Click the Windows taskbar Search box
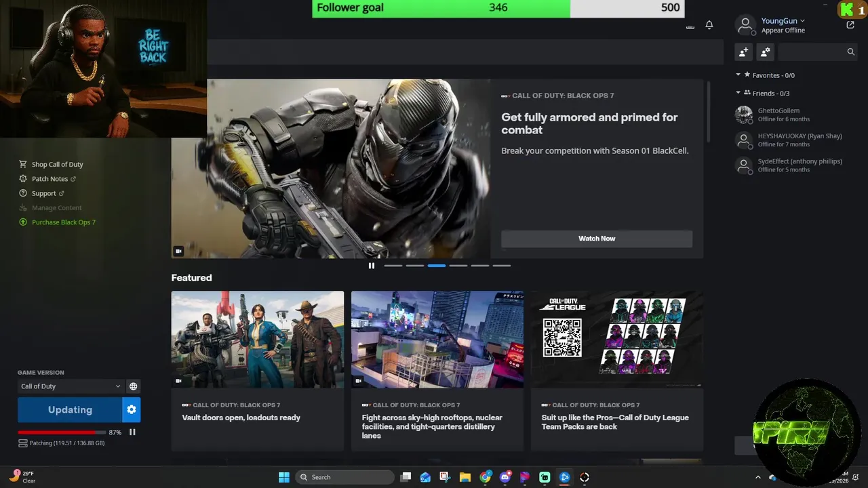The height and width of the screenshot is (488, 868). [x=345, y=477]
